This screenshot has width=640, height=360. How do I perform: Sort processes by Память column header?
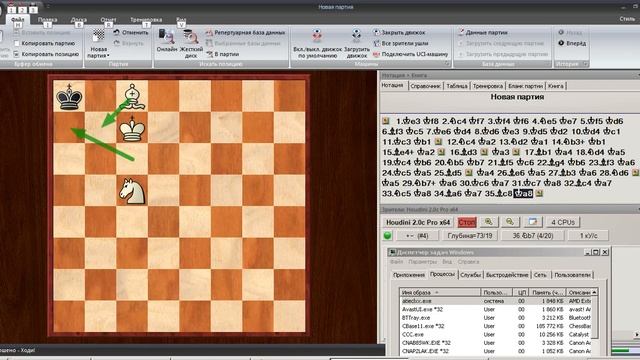click(x=547, y=292)
